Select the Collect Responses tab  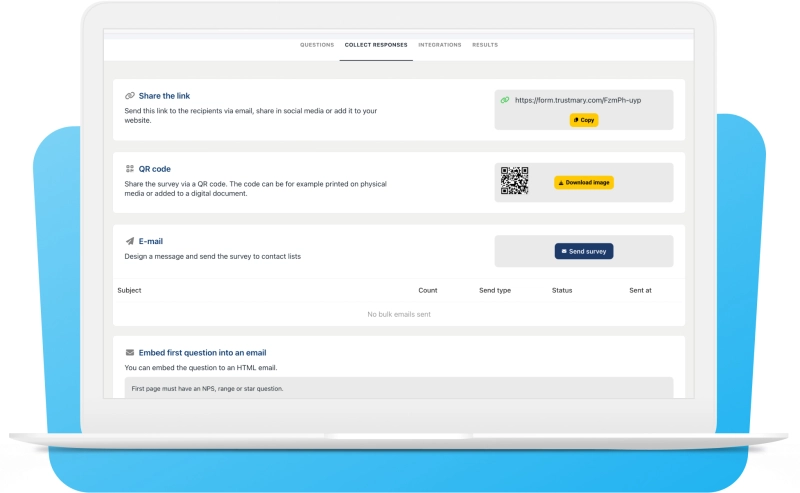tap(375, 45)
